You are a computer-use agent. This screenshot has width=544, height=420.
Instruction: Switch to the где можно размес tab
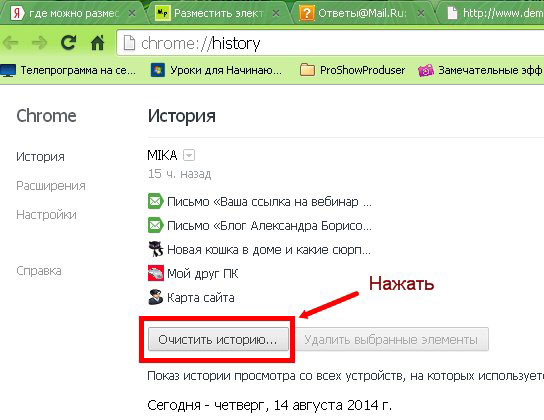click(x=73, y=13)
